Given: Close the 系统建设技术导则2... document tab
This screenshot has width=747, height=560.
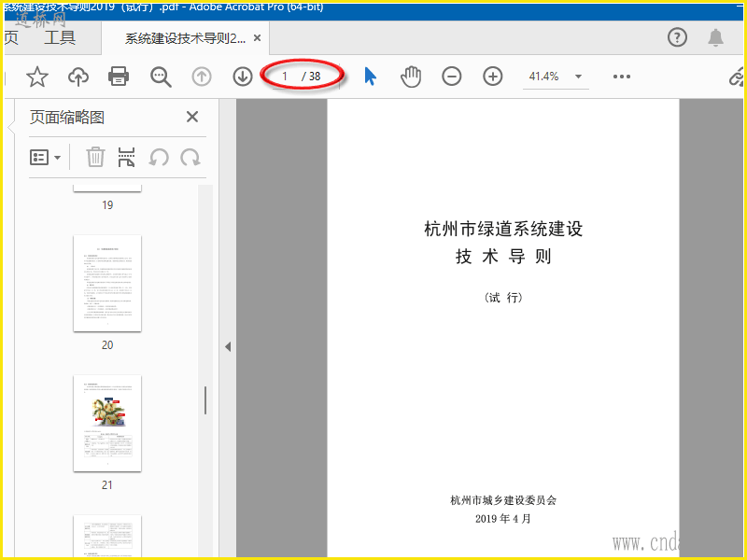Looking at the screenshot, I should 258,37.
